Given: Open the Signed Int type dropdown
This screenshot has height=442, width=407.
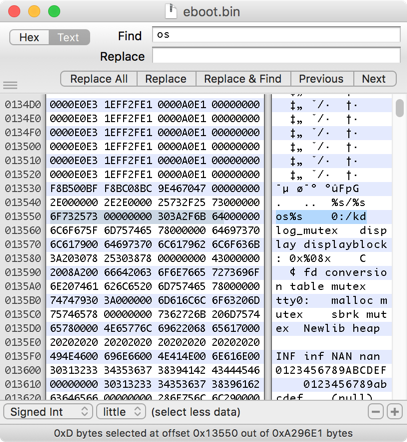Looking at the screenshot, I should [x=48, y=412].
